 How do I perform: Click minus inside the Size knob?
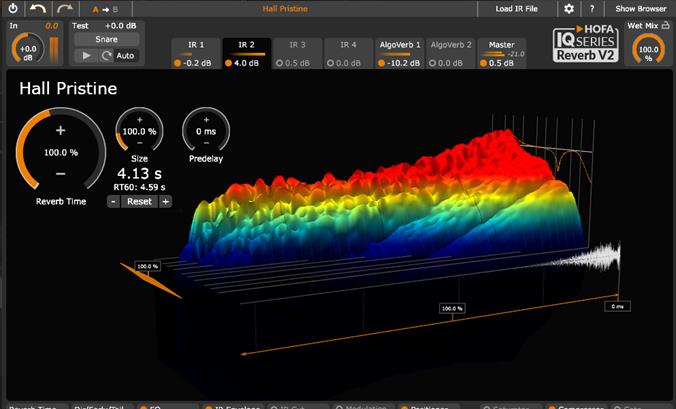140,143
